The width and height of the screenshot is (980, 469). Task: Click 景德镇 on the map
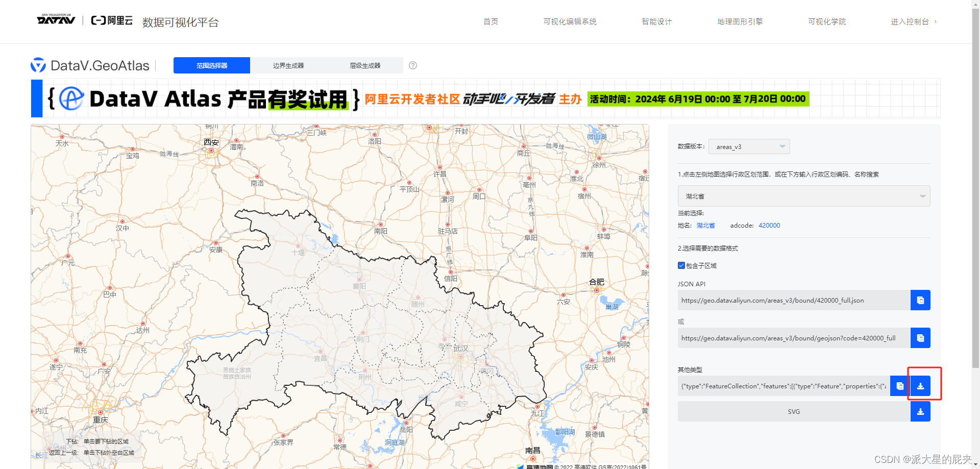(595, 434)
